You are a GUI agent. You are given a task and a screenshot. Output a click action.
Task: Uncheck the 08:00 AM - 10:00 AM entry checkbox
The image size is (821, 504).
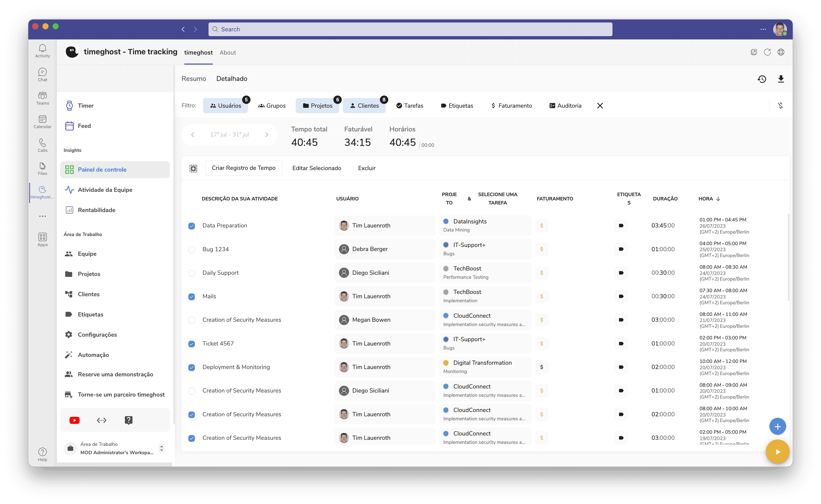pyautogui.click(x=192, y=415)
